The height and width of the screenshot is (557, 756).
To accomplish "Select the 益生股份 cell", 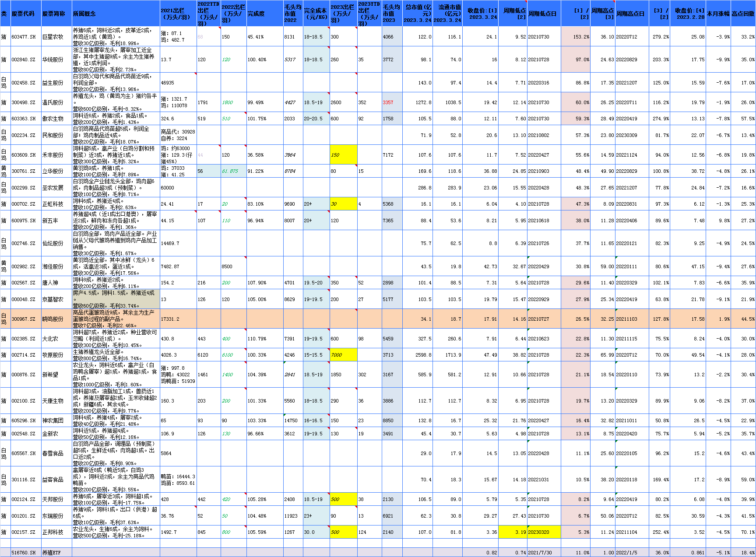I will click(56, 83).
